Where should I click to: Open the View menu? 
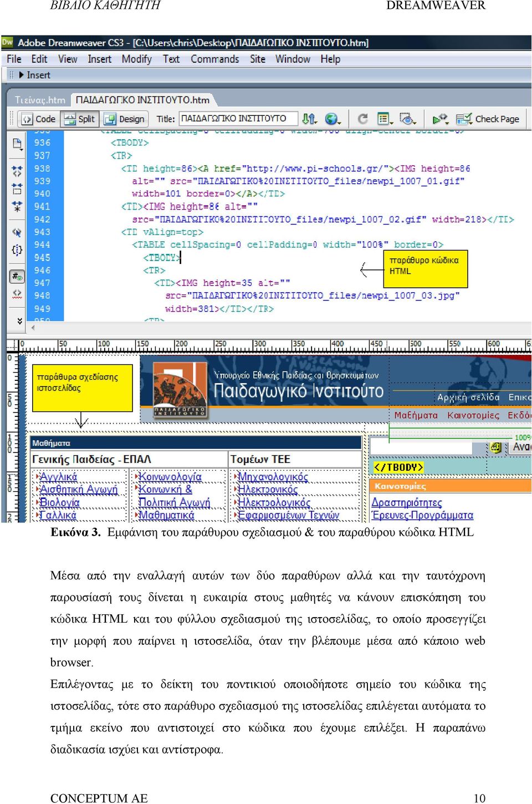click(x=68, y=59)
